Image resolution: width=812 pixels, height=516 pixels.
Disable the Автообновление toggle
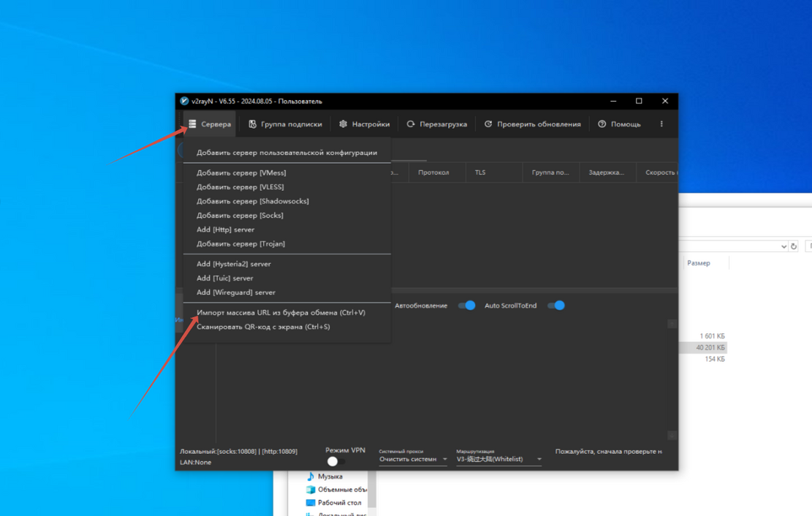[466, 306]
